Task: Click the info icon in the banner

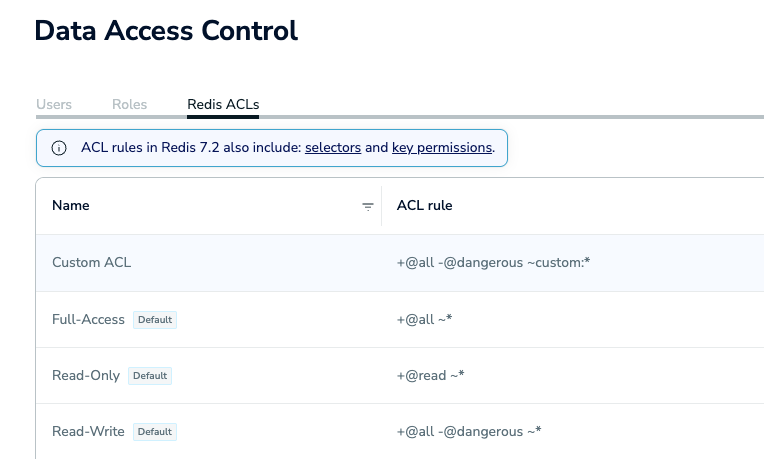Action: click(59, 148)
